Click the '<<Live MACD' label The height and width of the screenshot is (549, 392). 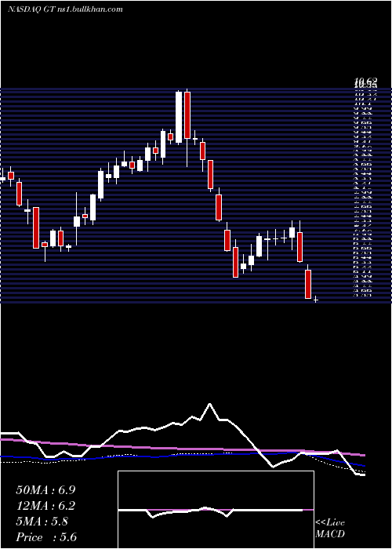click(x=330, y=528)
